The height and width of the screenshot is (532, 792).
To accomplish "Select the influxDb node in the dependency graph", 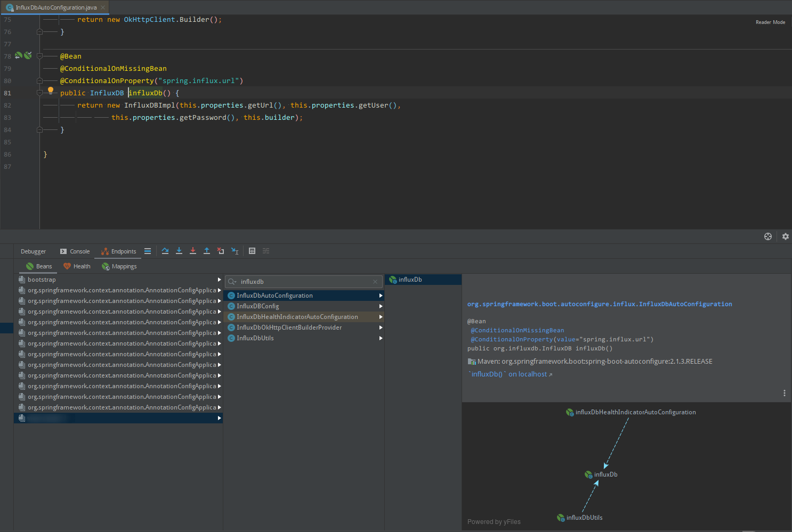I will coord(601,474).
